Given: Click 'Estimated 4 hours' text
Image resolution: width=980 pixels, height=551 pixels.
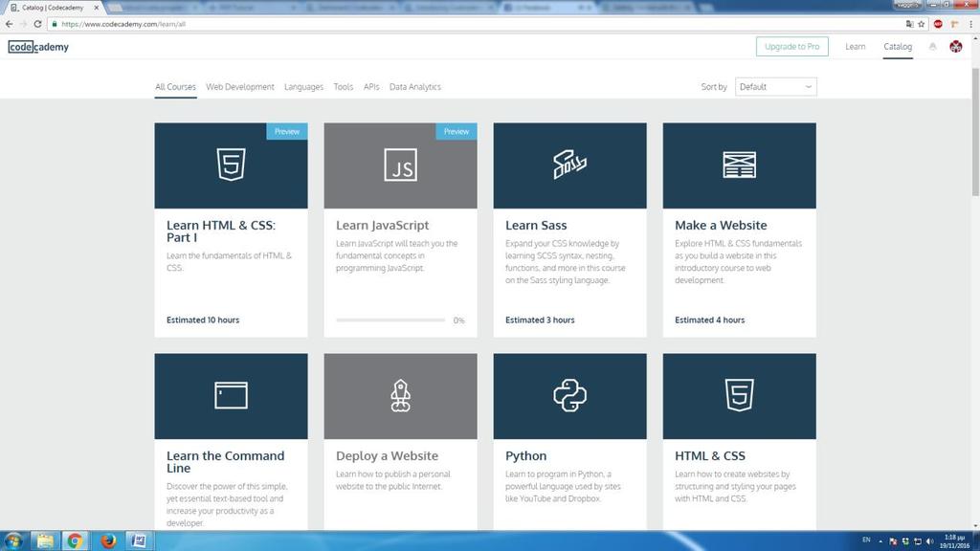Looking at the screenshot, I should [x=709, y=320].
